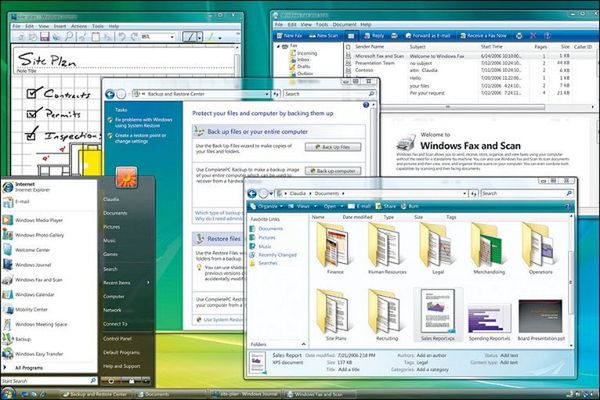Open the Views dropdown arrow
Image resolution: width=600 pixels, height=400 pixels.
tap(315, 206)
